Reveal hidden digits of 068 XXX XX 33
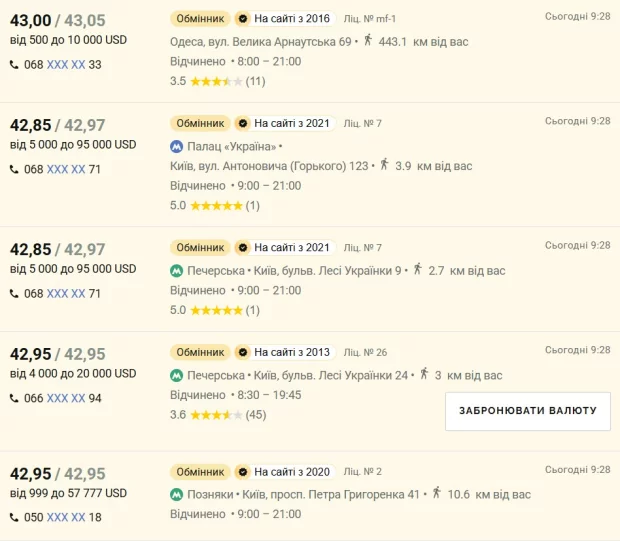The image size is (620, 541). coord(66,65)
